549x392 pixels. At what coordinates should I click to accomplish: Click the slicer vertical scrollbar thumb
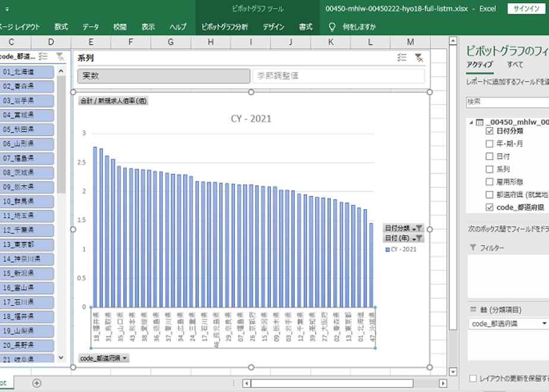[61, 134]
